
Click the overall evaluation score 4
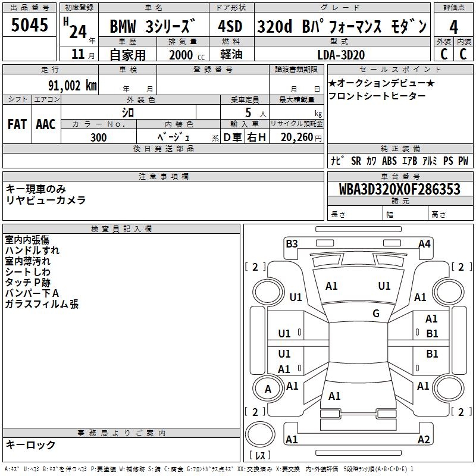453,27
